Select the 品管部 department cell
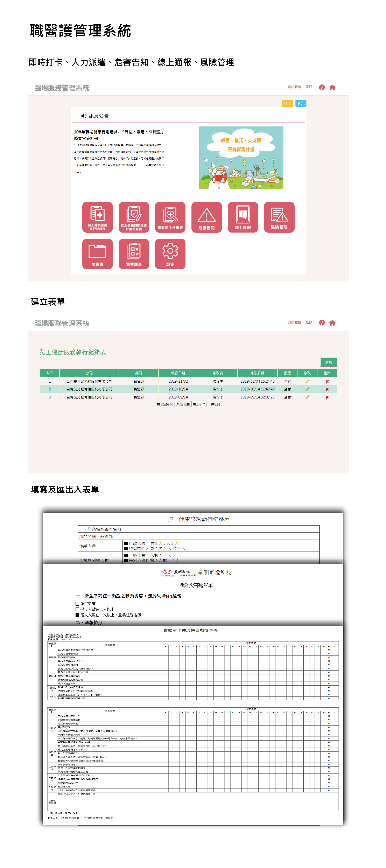The height and width of the screenshot is (868, 386). click(138, 381)
